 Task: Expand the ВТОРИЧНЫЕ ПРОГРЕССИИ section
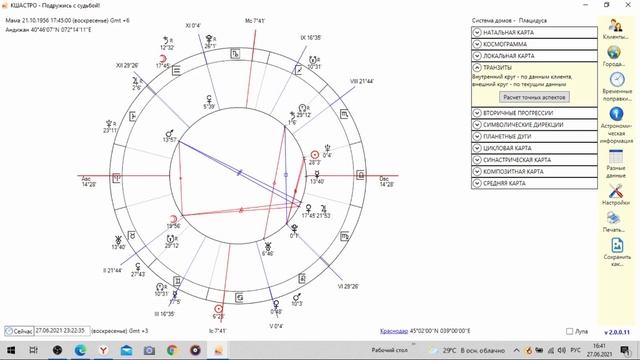[534, 113]
